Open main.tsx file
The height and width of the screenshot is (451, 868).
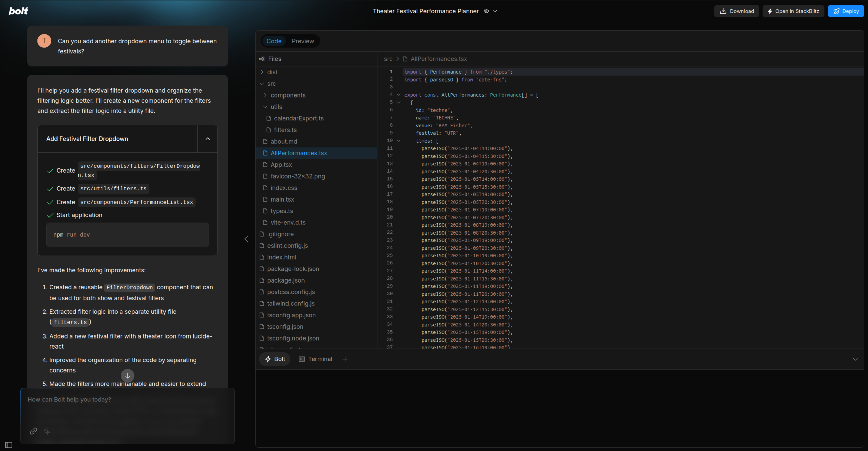click(316, 199)
